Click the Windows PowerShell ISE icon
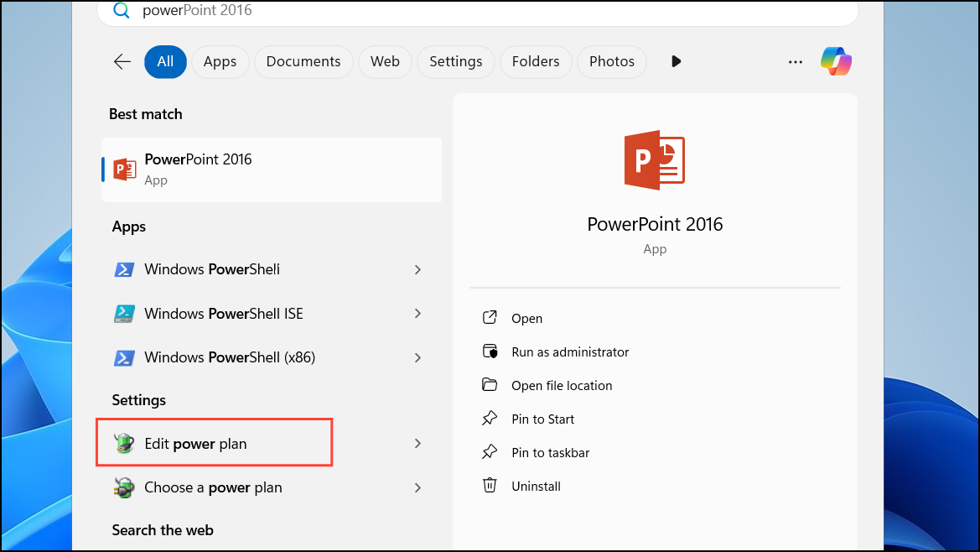Screen dimensions: 980x552 point(124,313)
